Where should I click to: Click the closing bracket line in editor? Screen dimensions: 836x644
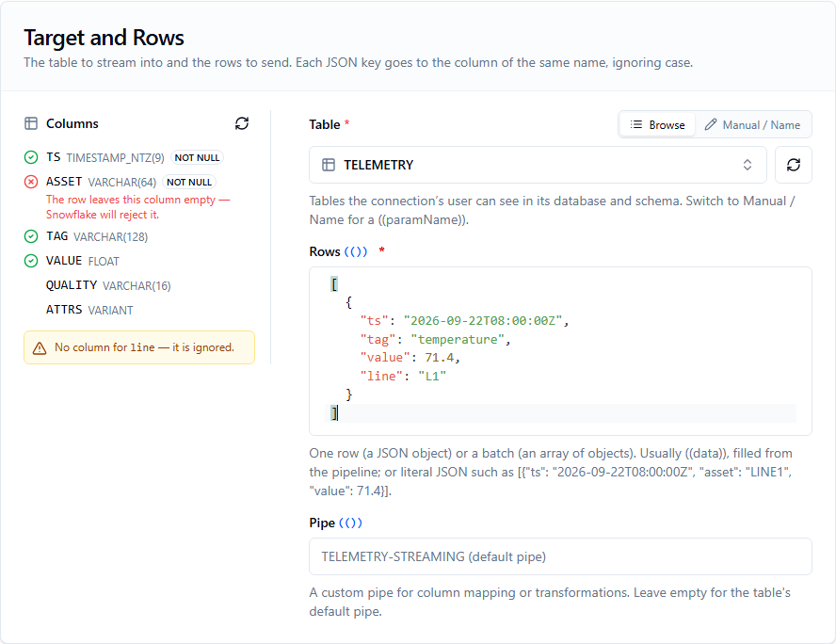point(560,413)
